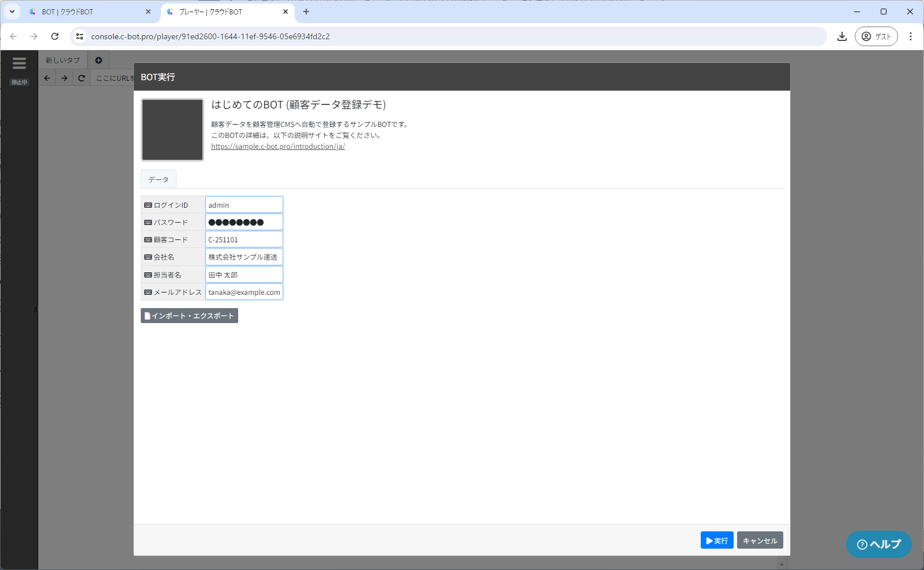
Task: Click the ログインID input field
Action: [244, 205]
